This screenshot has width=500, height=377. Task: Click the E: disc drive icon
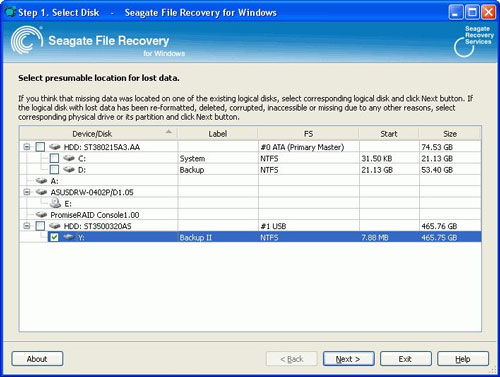[x=55, y=203]
